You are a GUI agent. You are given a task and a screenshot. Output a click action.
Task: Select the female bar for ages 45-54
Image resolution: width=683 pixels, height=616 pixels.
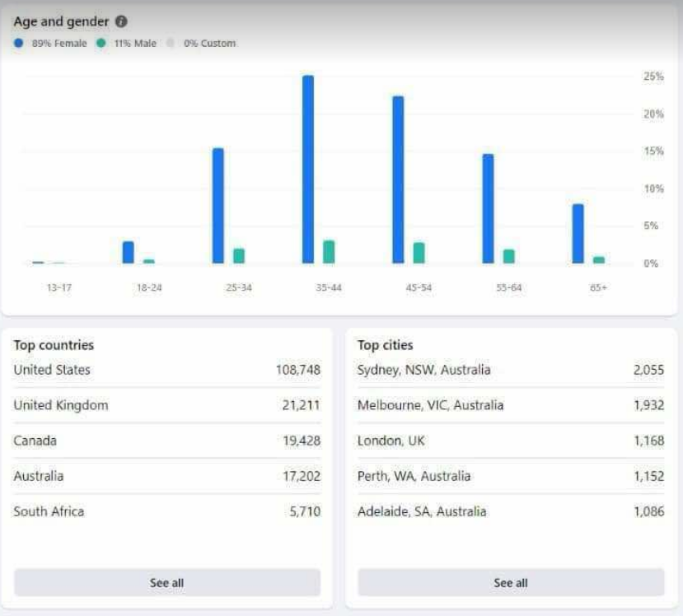[x=398, y=180]
